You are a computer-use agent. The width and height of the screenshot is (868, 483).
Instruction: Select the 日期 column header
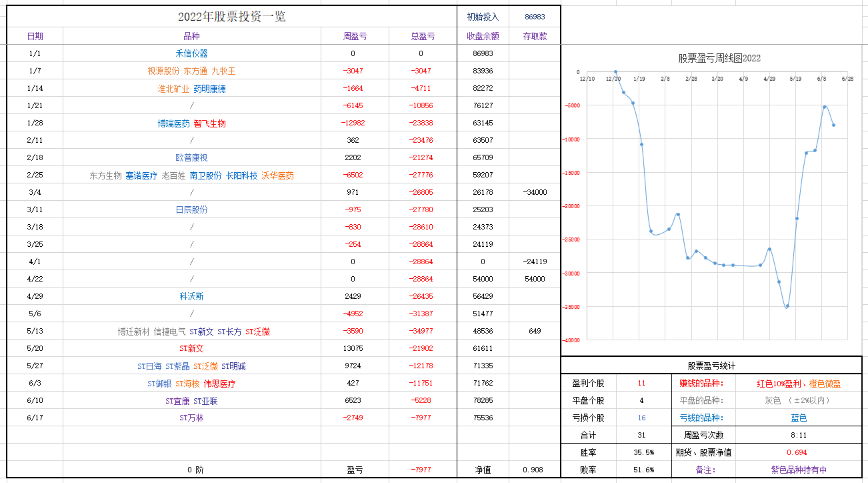click(x=35, y=36)
